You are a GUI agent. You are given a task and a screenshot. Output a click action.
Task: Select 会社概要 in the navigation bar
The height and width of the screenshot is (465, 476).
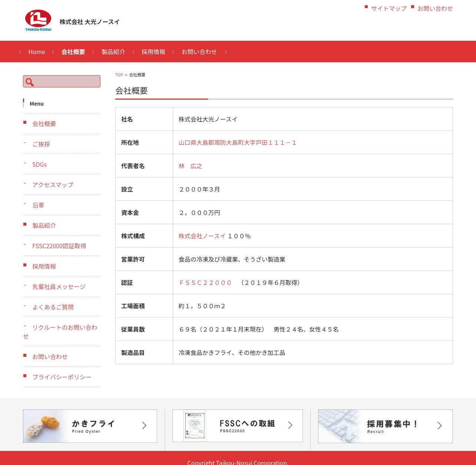click(x=73, y=52)
